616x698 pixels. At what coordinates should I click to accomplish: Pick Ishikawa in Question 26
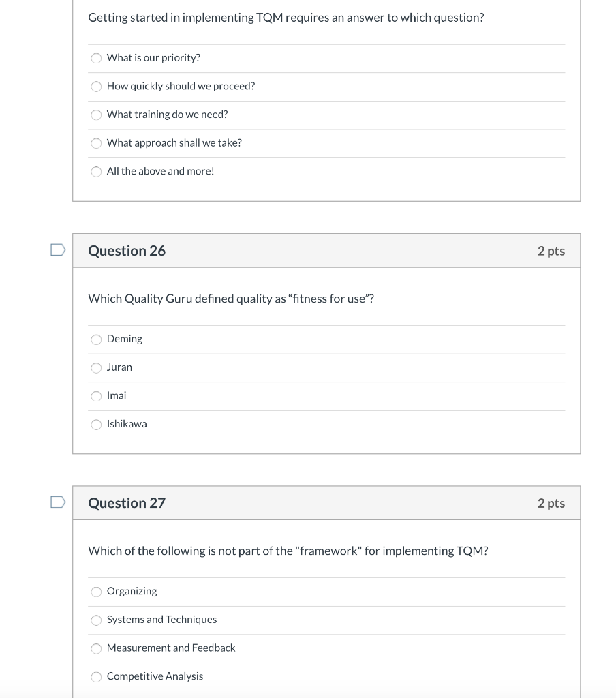(96, 424)
